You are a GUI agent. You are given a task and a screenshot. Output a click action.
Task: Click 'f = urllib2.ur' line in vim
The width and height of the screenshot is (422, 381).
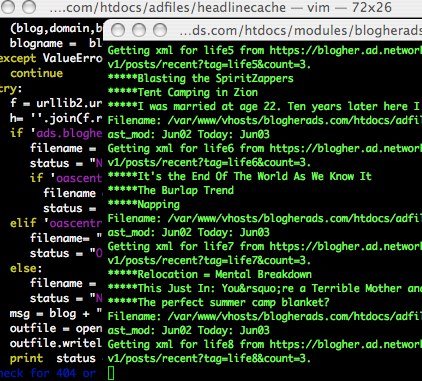(56, 103)
